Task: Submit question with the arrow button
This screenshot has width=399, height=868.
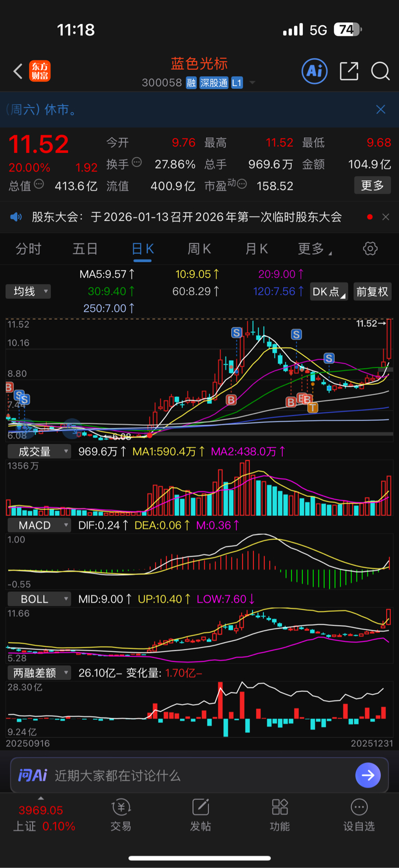Action: click(368, 775)
